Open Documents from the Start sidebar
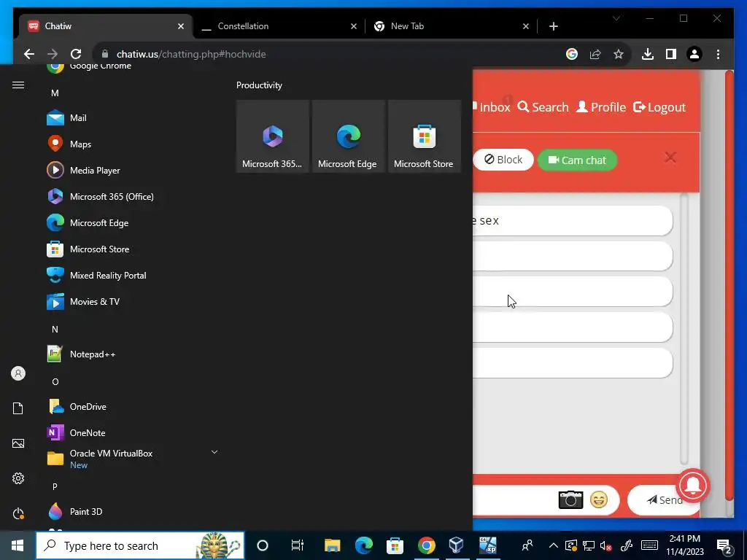This screenshot has height=560, width=747. coord(18,408)
